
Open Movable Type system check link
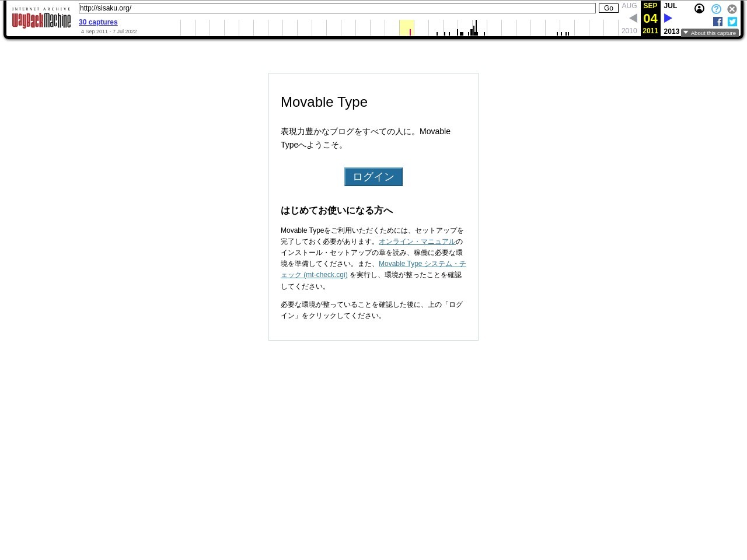coord(422,264)
